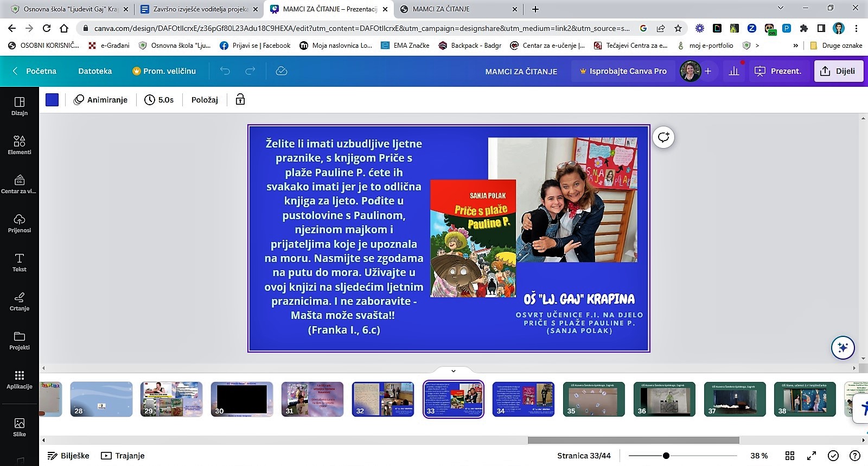Open the Projekti panel
Image resolution: width=868 pixels, height=466 pixels.
point(20,340)
